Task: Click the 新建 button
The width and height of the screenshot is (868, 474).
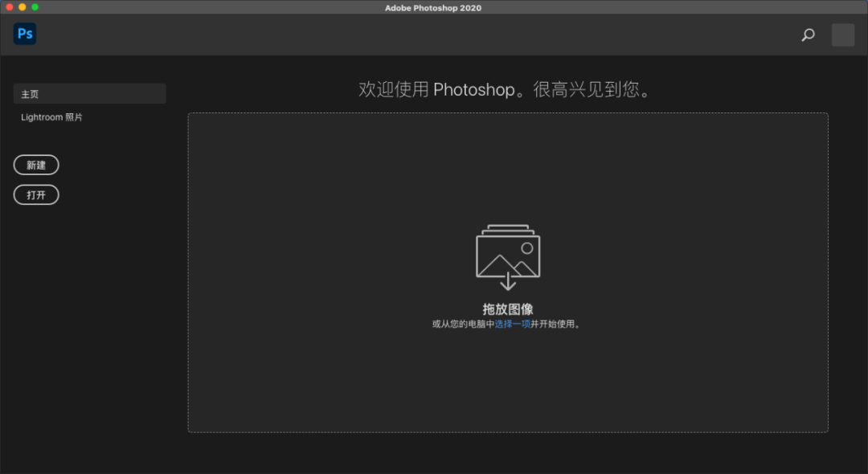Action: 36,165
